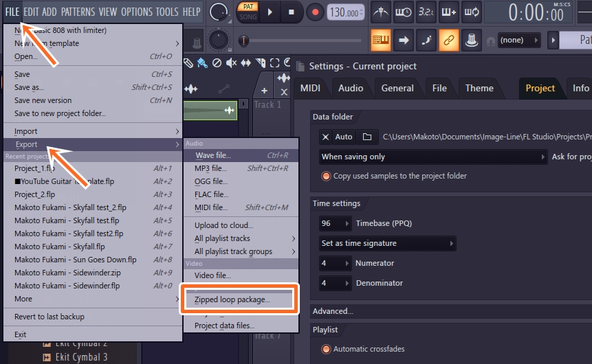
Task: Enable Automatic crossfades option
Action: (x=326, y=349)
